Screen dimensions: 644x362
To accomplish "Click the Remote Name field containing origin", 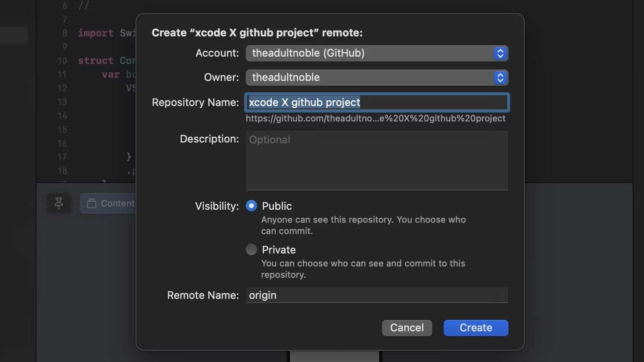I will (377, 296).
